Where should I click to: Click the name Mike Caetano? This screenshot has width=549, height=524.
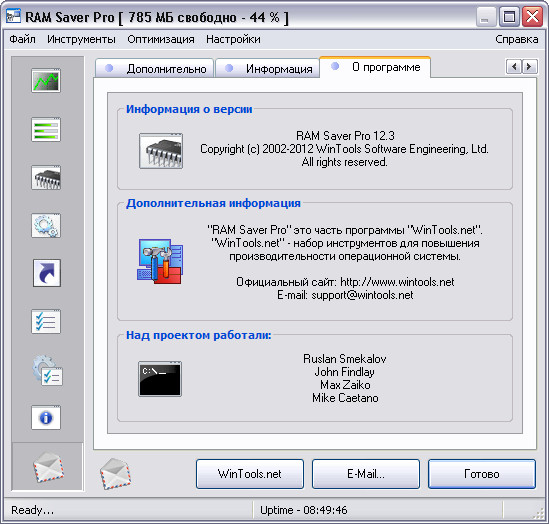coord(345,398)
